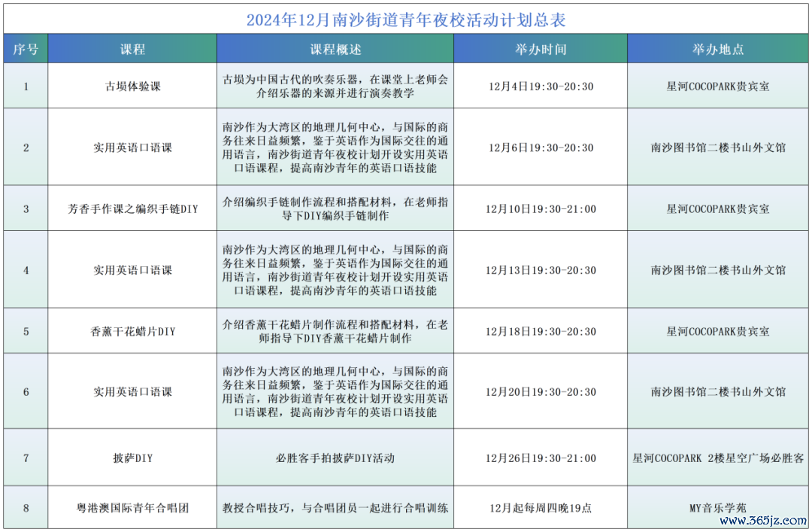812x532 pixels.
Task: Select the 披萨DIY course cell
Action: click(x=132, y=458)
